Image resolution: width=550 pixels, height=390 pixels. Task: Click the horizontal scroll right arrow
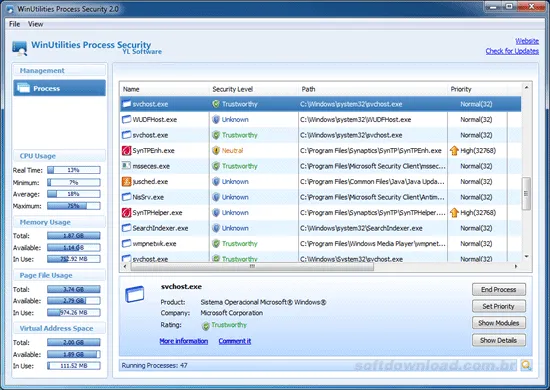click(x=516, y=267)
